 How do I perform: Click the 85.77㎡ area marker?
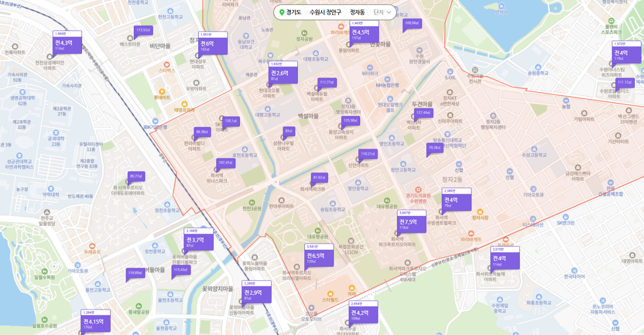pyautogui.click(x=136, y=176)
